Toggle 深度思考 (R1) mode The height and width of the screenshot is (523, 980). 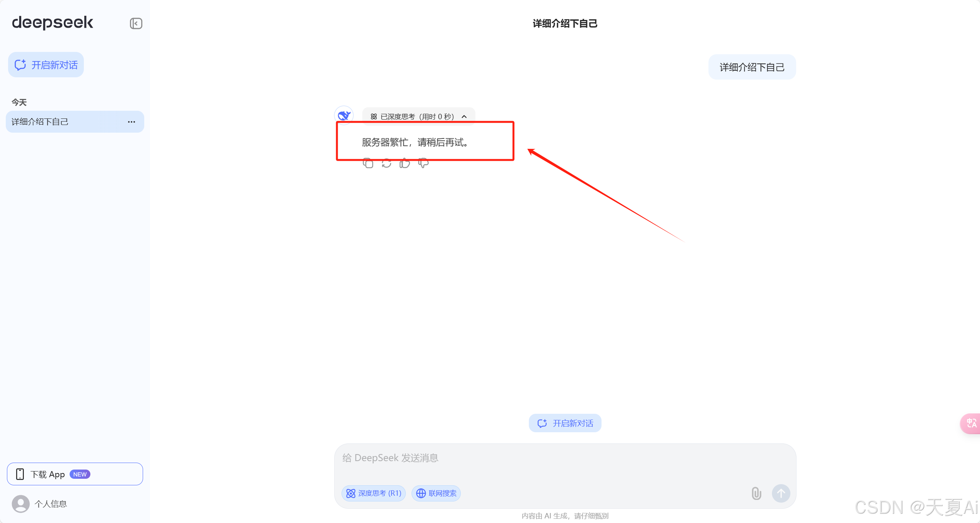(x=374, y=493)
